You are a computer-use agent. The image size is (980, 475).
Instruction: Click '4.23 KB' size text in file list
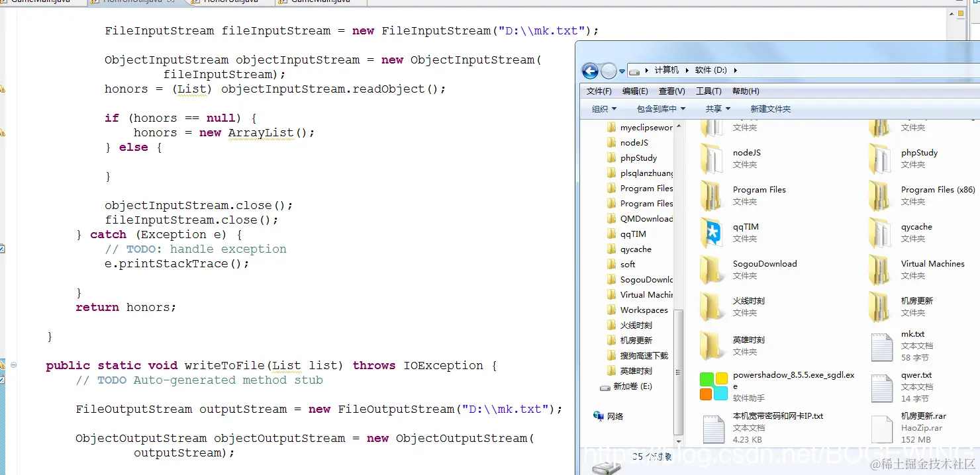(747, 439)
